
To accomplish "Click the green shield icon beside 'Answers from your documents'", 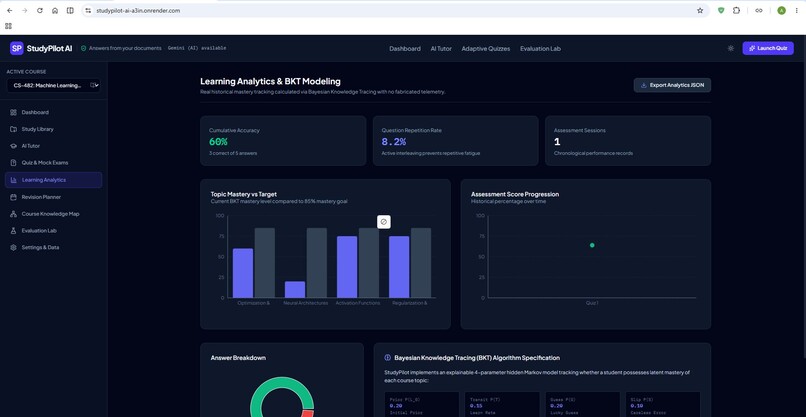I will pyautogui.click(x=84, y=48).
